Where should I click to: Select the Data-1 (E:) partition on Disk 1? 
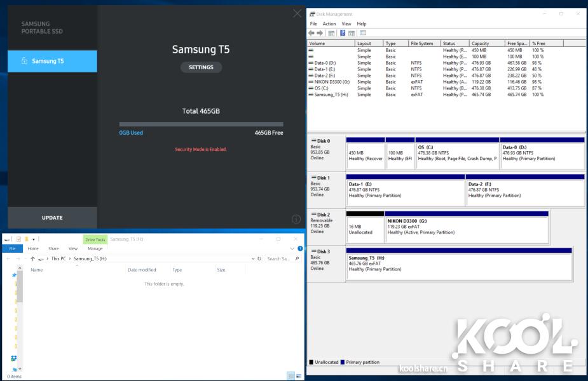tap(406, 190)
